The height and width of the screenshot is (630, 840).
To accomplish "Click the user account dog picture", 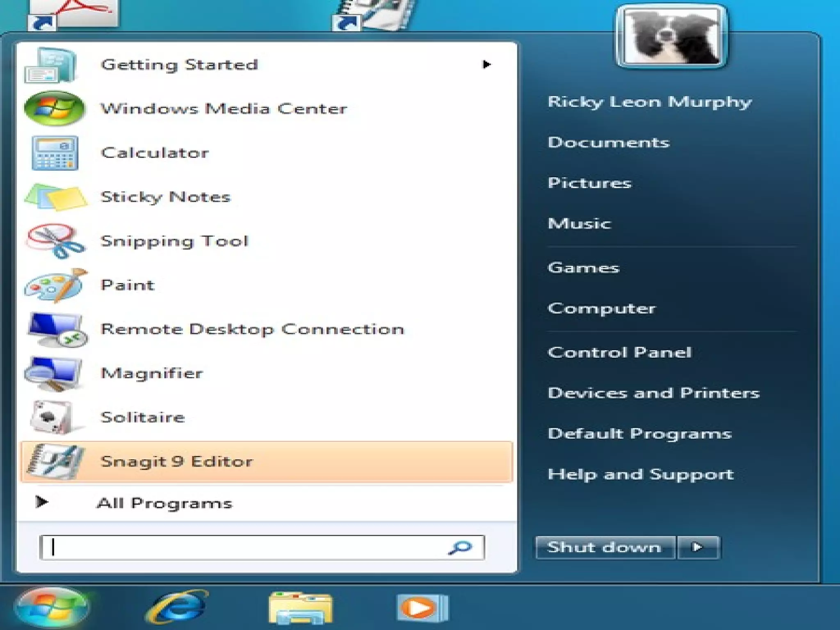I will 672,37.
